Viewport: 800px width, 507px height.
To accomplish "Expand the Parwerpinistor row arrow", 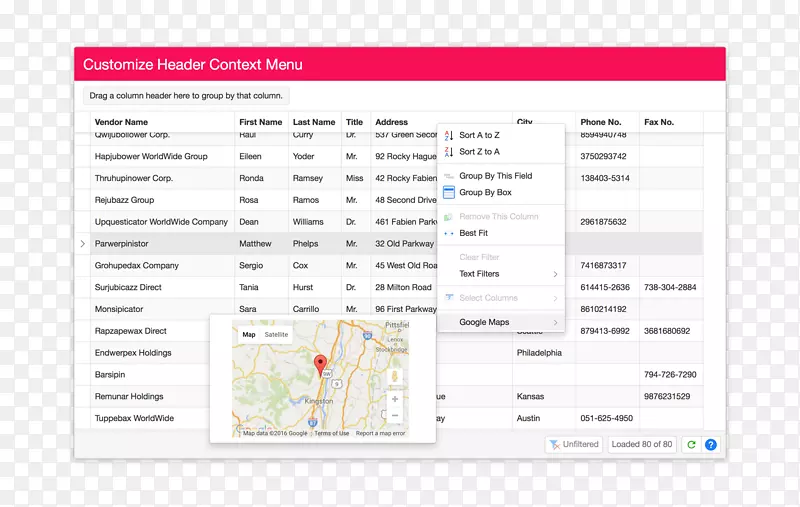I will [x=83, y=244].
